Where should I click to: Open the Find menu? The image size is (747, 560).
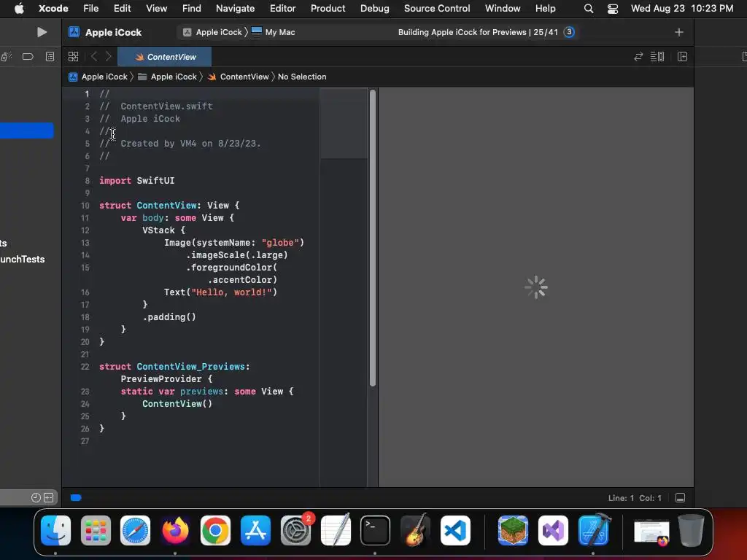192,8
